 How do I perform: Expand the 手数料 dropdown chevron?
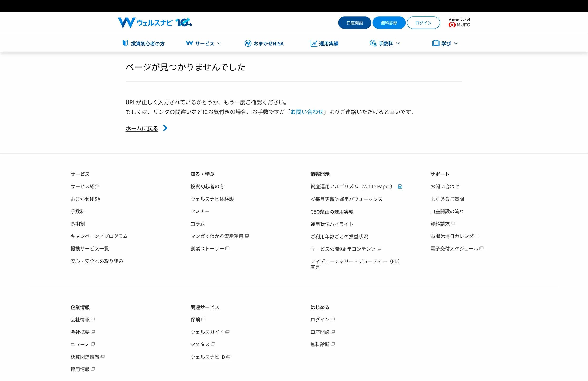(x=398, y=44)
